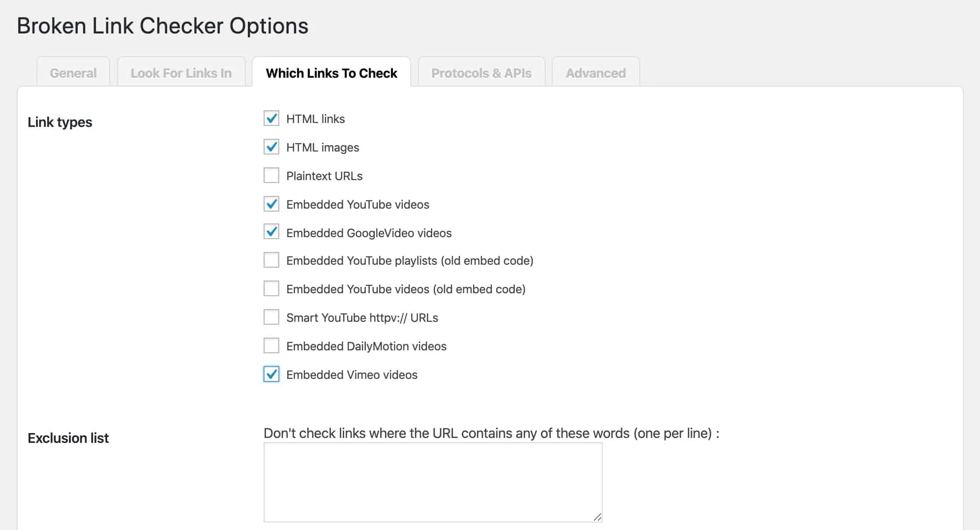This screenshot has width=980, height=530.
Task: Select the Which Links To Check tab
Action: pyautogui.click(x=331, y=73)
